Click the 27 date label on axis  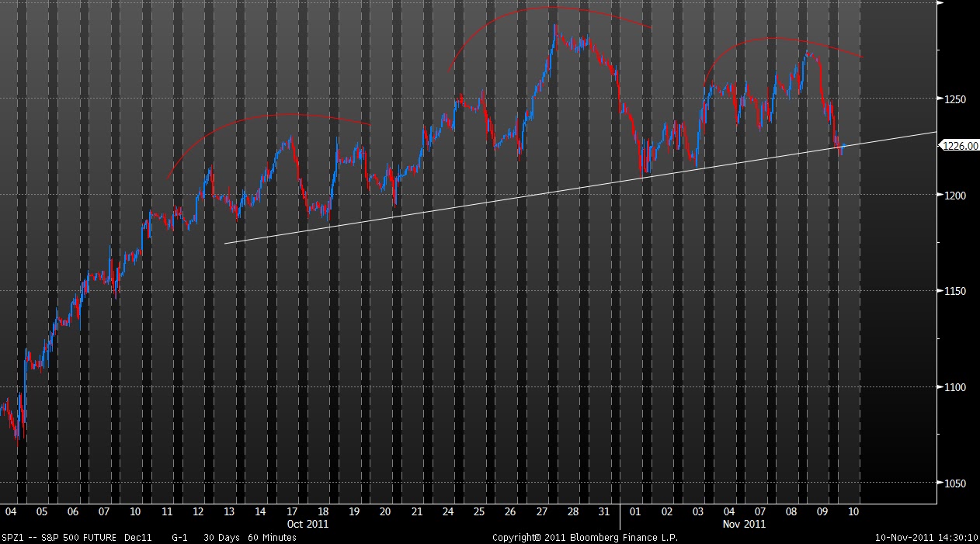pyautogui.click(x=541, y=512)
